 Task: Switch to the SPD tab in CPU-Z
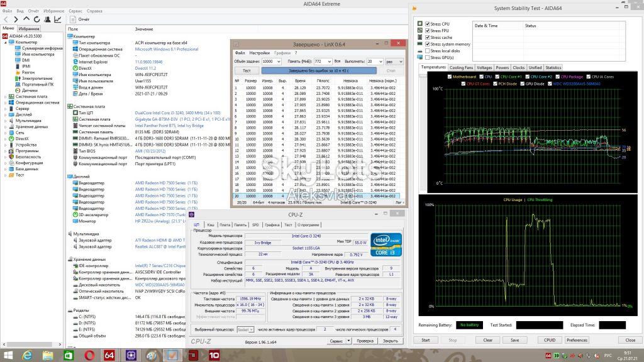255,225
